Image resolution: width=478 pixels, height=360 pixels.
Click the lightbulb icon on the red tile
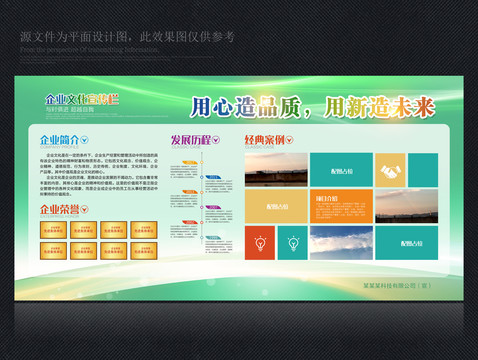coord(260,243)
